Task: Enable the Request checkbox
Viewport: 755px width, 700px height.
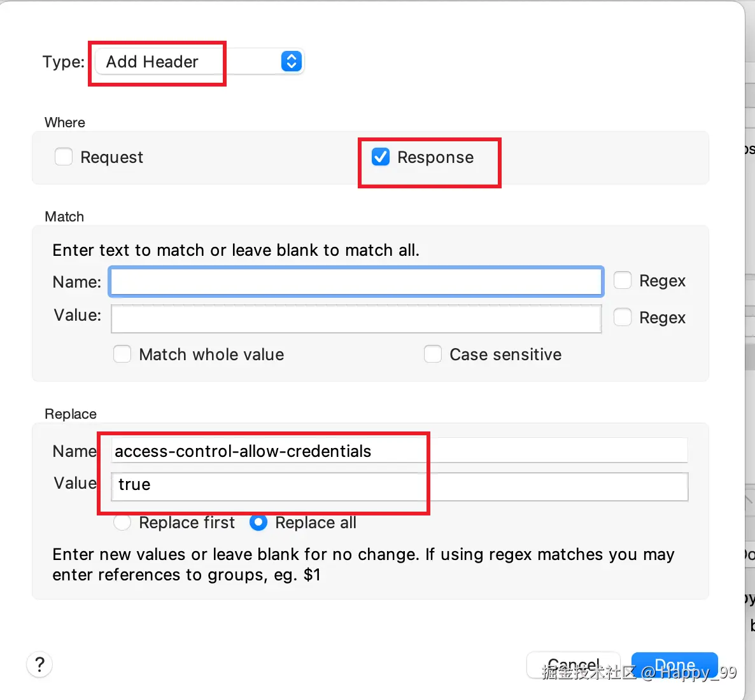Action: [64, 157]
